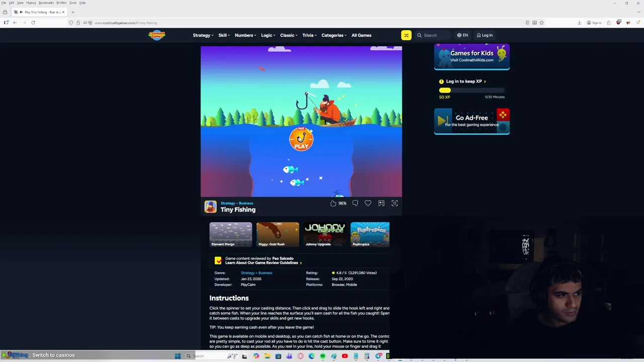Click Strategy > Business genre link

click(x=257, y=273)
